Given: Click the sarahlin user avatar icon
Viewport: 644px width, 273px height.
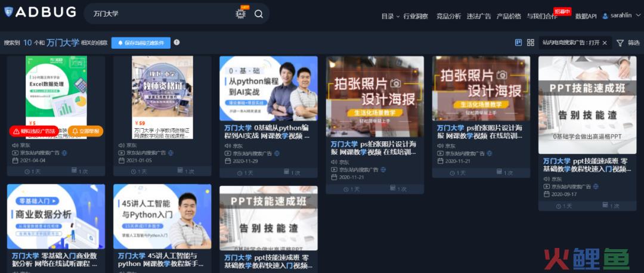Looking at the screenshot, I should tap(605, 16).
